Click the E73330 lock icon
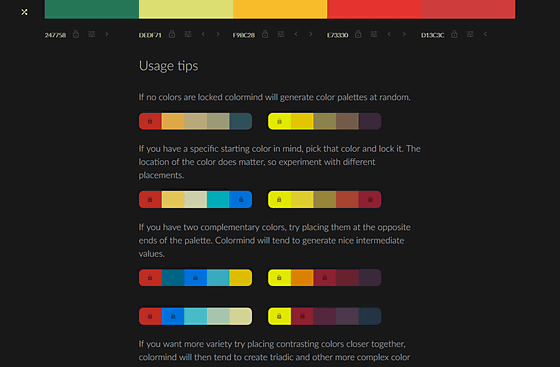The image size is (560, 367). click(358, 34)
